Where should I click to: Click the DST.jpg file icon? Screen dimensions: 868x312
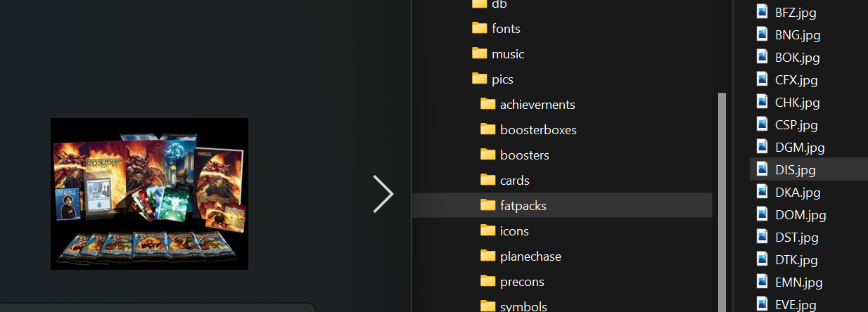pos(762,236)
